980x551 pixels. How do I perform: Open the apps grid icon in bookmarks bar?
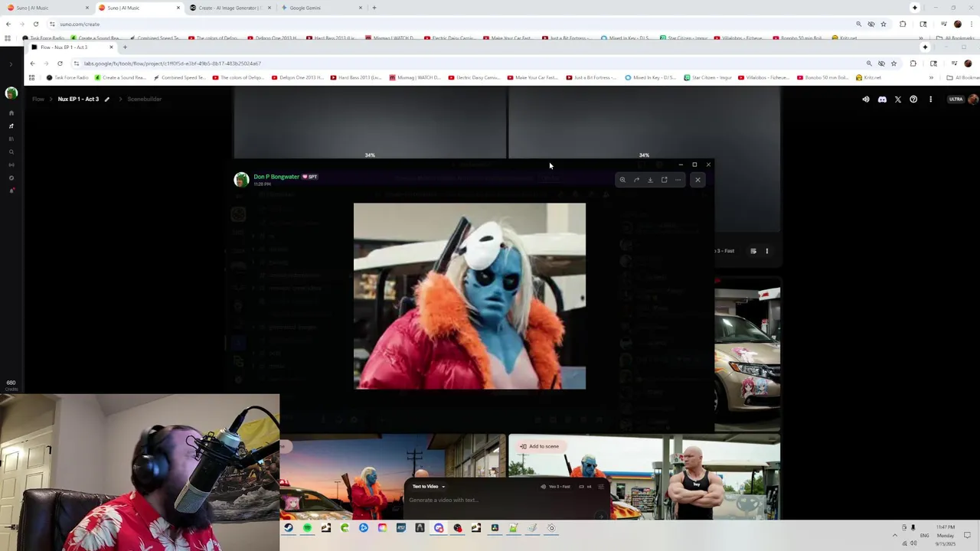point(31,77)
